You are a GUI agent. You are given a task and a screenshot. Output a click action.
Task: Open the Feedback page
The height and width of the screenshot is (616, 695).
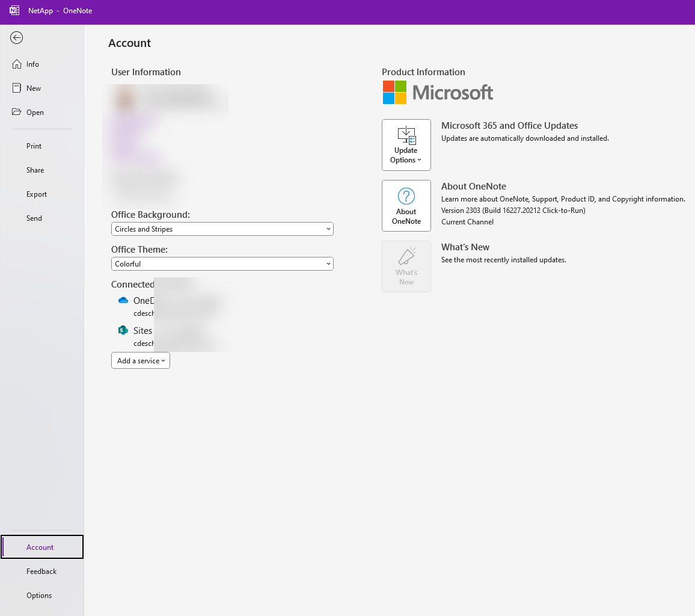[x=42, y=571]
